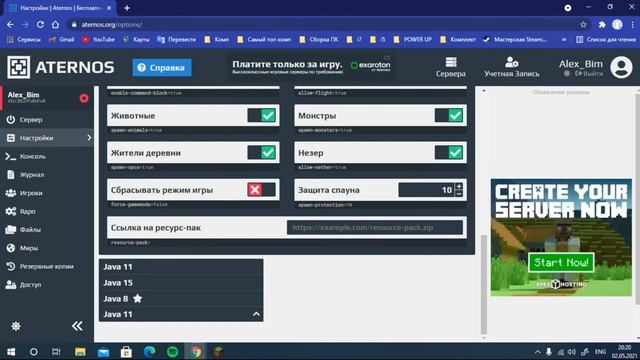This screenshot has width=640, height=360.
Task: Bookmark this page with star icon
Action: click(x=583, y=24)
